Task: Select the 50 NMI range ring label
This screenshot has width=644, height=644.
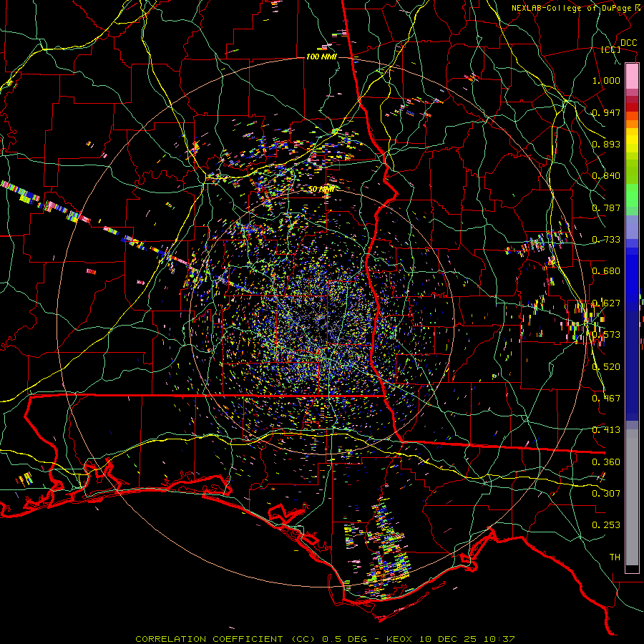Action: [321, 190]
